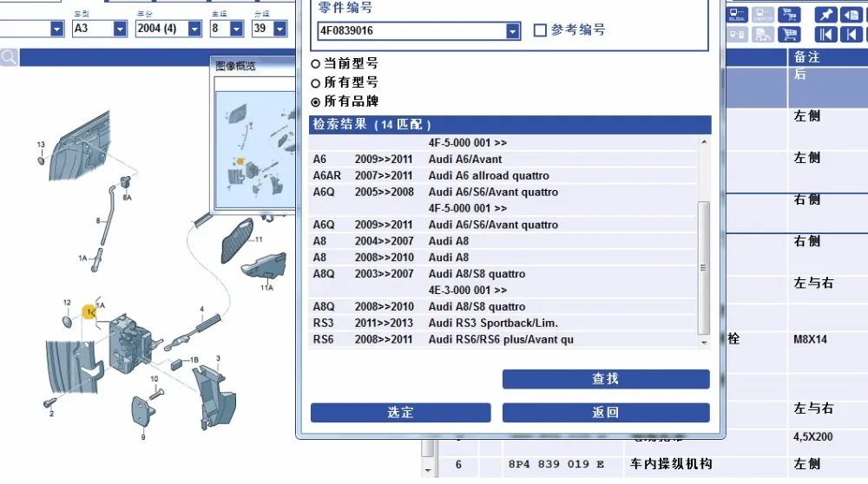Select callout 11A on the handle cover
868x484 pixels.
click(266, 288)
